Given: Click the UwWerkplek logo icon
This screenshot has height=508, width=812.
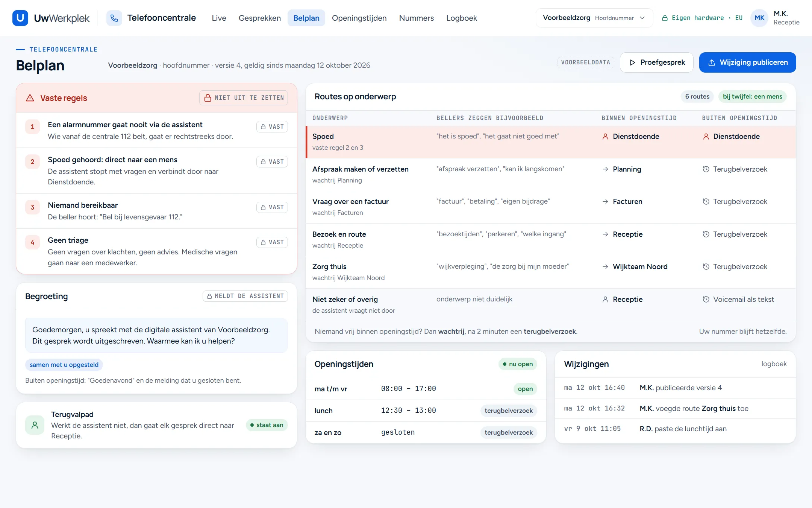Looking at the screenshot, I should 20,18.
